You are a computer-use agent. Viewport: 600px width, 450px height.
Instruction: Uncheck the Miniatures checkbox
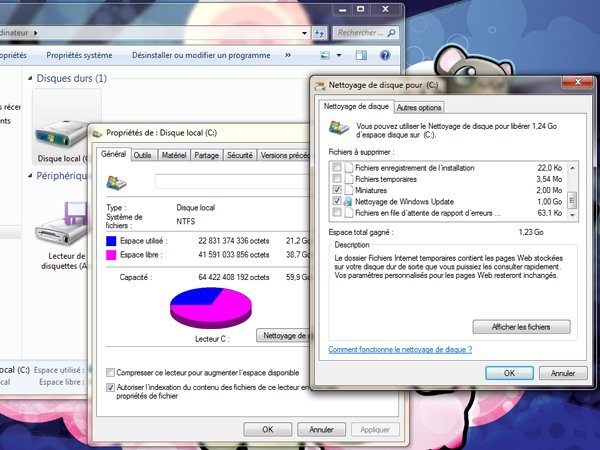[337, 190]
